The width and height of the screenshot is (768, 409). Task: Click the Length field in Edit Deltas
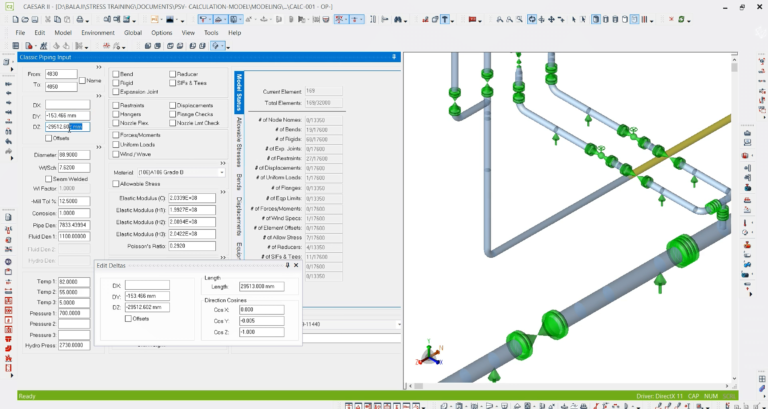[262, 287]
